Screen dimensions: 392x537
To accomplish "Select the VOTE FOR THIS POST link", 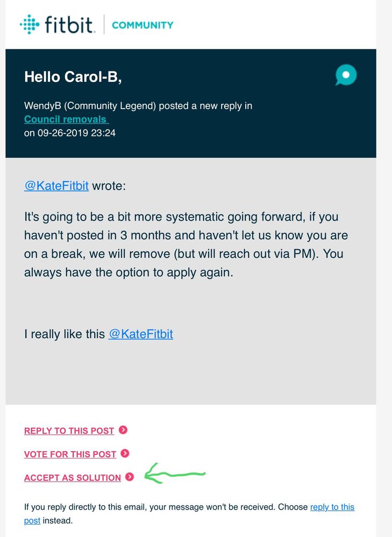I will pyautogui.click(x=70, y=454).
